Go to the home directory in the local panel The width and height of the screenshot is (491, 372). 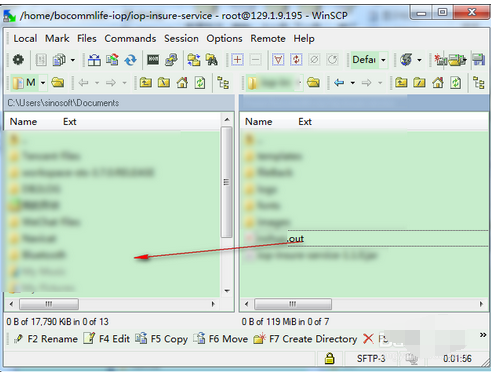click(182, 83)
